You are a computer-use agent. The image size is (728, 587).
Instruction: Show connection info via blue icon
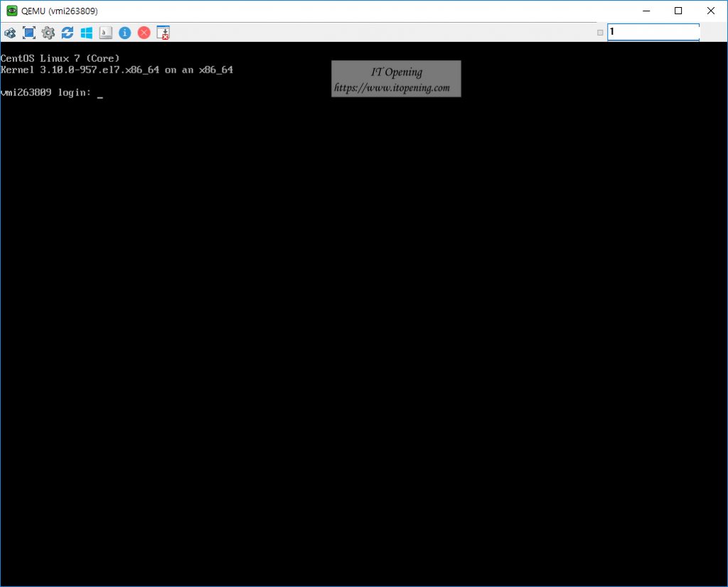coord(124,33)
